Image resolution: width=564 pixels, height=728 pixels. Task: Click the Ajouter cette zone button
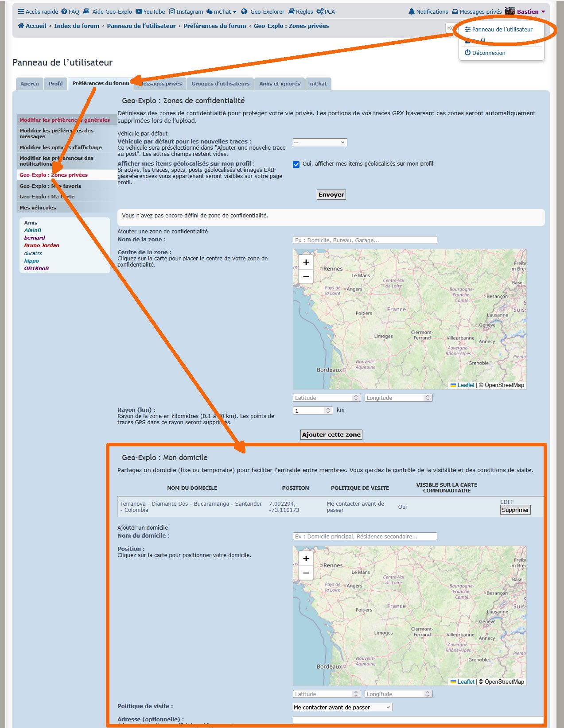point(331,434)
